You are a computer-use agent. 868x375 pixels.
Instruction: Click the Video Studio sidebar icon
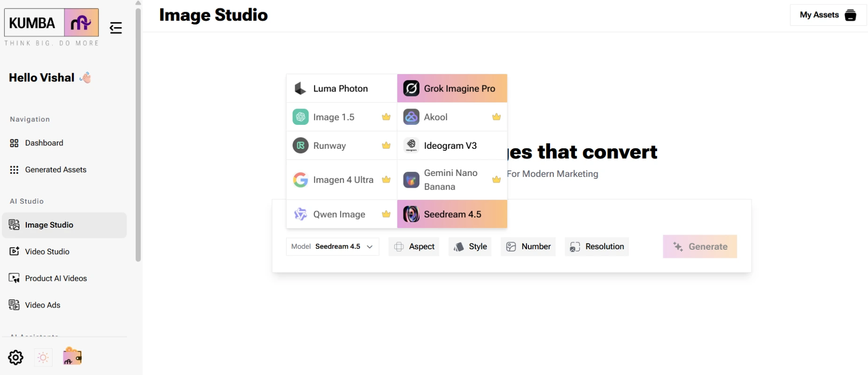(x=14, y=252)
